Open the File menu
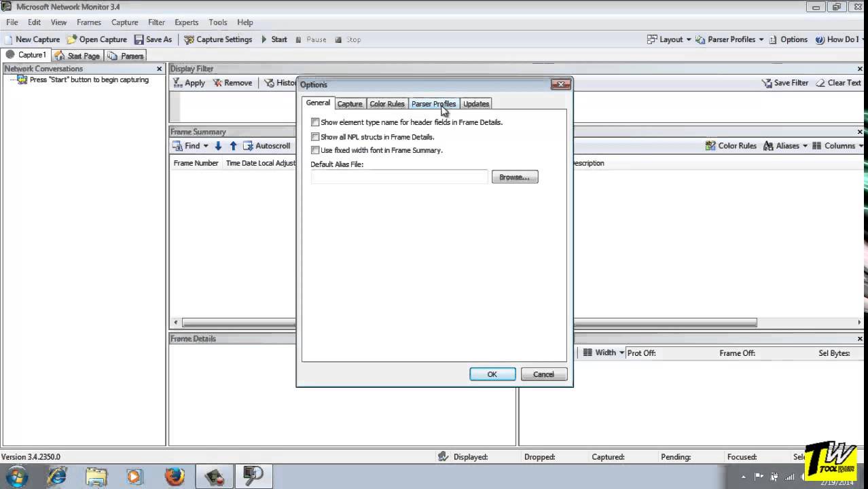The height and width of the screenshot is (489, 868). [12, 22]
